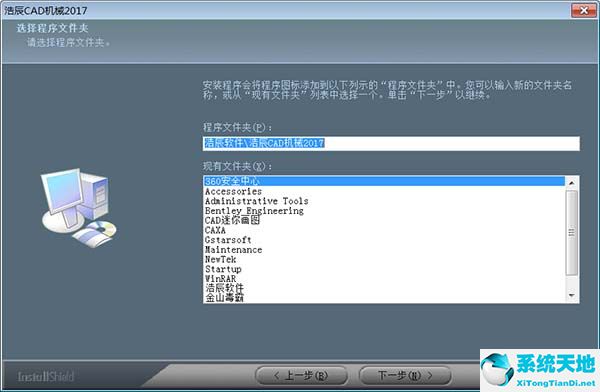Select the CAXA folder entry
Image resolution: width=600 pixels, height=392 pixels.
point(384,230)
